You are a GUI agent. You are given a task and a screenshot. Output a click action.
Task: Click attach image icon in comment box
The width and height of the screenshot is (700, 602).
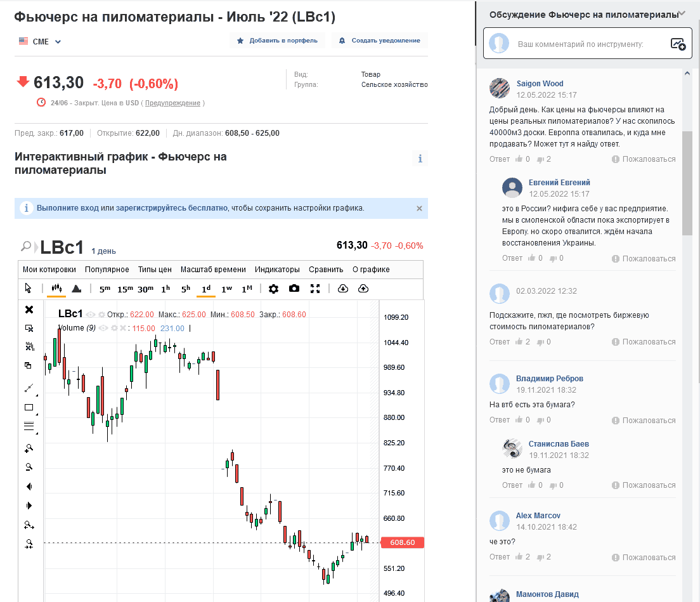[x=678, y=44]
